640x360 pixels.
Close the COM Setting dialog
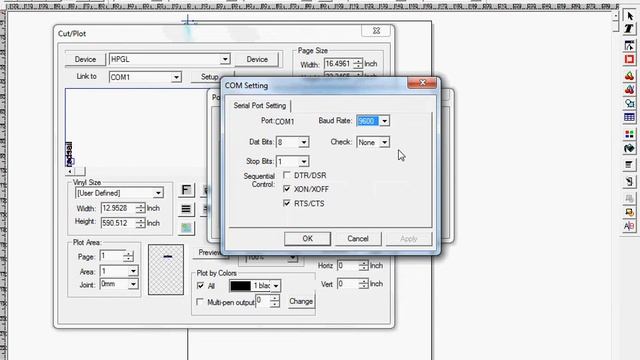coord(422,83)
